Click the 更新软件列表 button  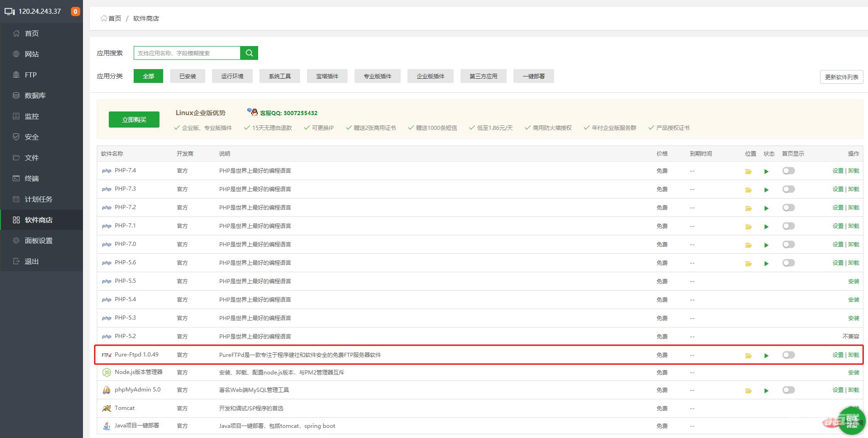(841, 77)
